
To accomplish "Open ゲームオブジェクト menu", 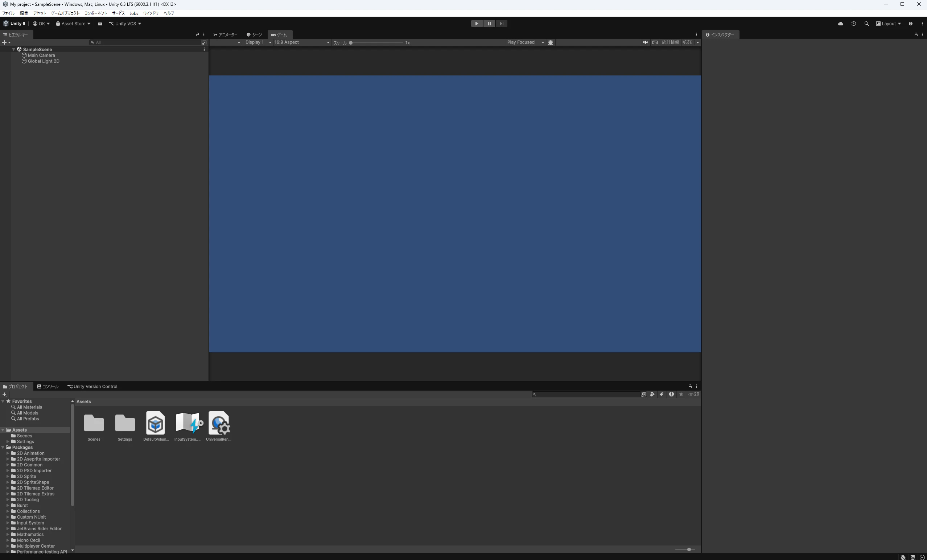I will [x=65, y=13].
